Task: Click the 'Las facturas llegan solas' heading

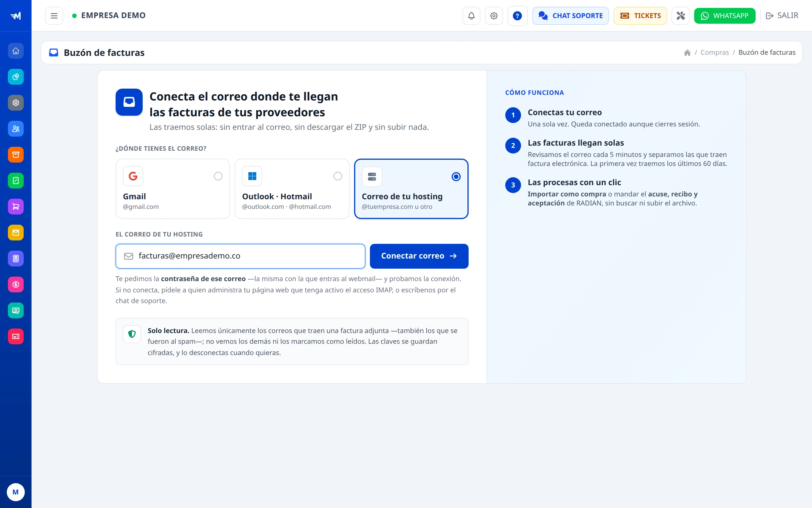Action: 576,143
